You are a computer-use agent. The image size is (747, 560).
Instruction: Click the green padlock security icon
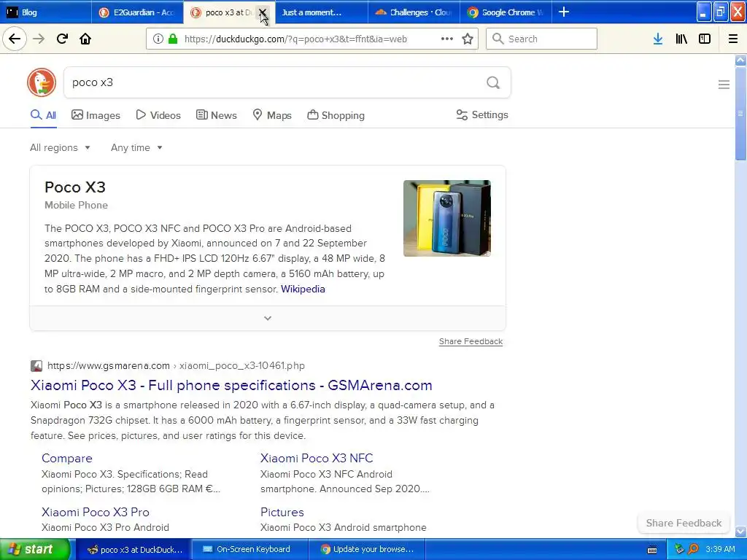pos(173,39)
